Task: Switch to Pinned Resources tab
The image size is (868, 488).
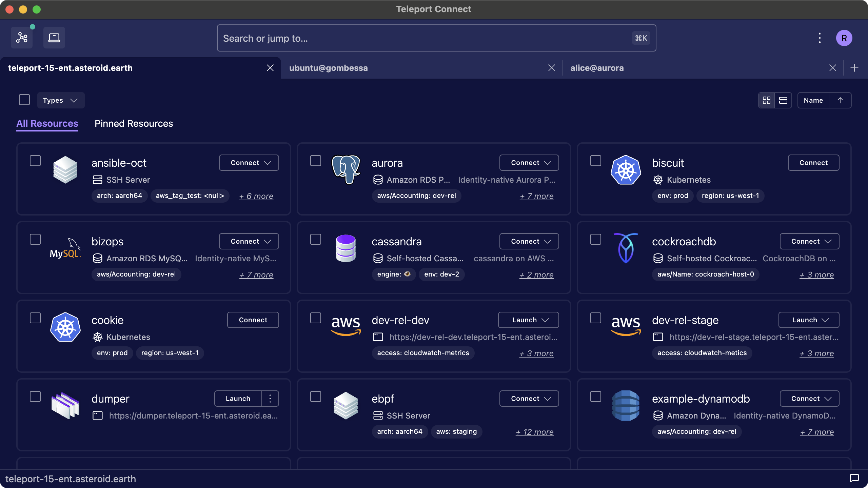Action: coord(134,123)
